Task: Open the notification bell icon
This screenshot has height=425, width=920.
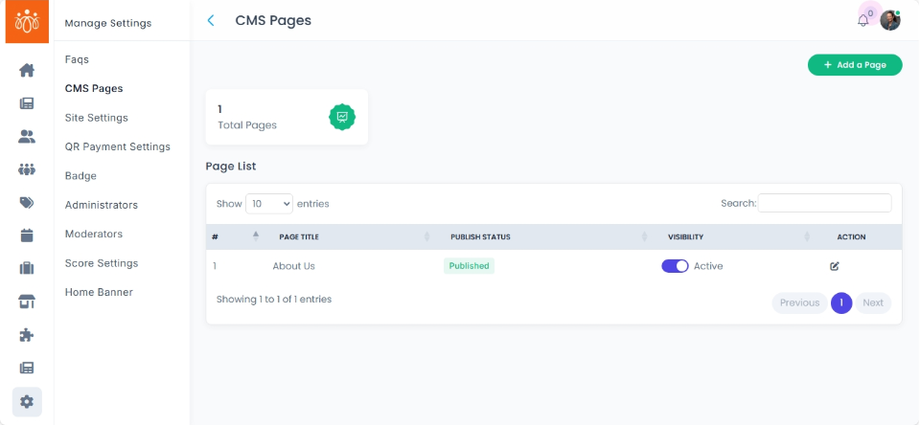Action: (863, 21)
